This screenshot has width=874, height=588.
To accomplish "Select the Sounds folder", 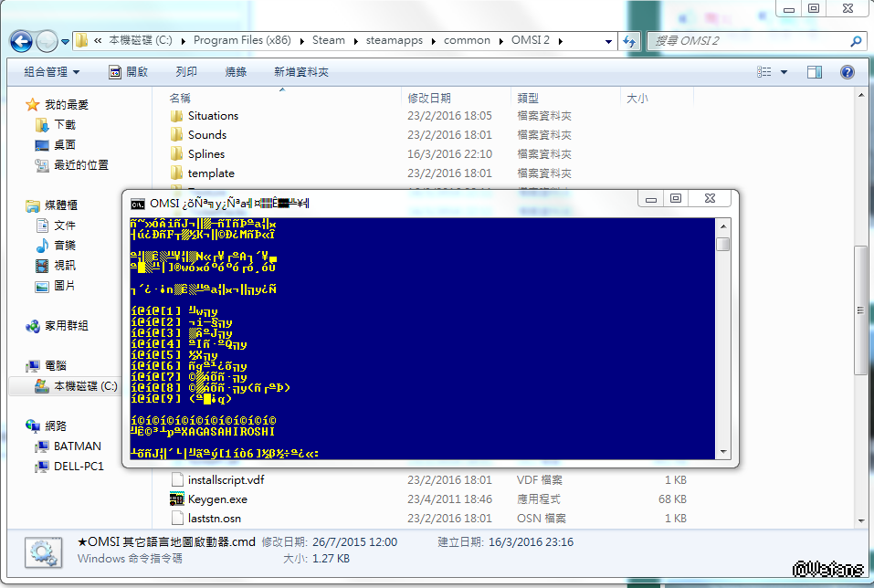I will pyautogui.click(x=207, y=134).
